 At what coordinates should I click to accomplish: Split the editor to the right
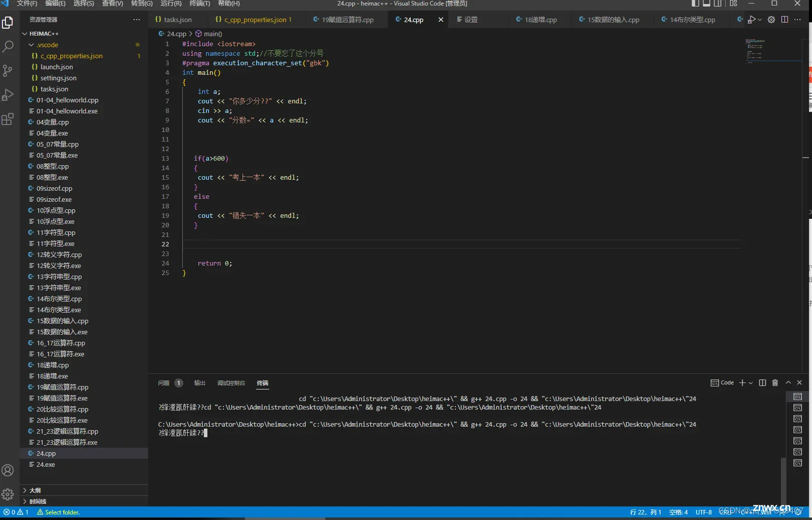pyautogui.click(x=784, y=20)
